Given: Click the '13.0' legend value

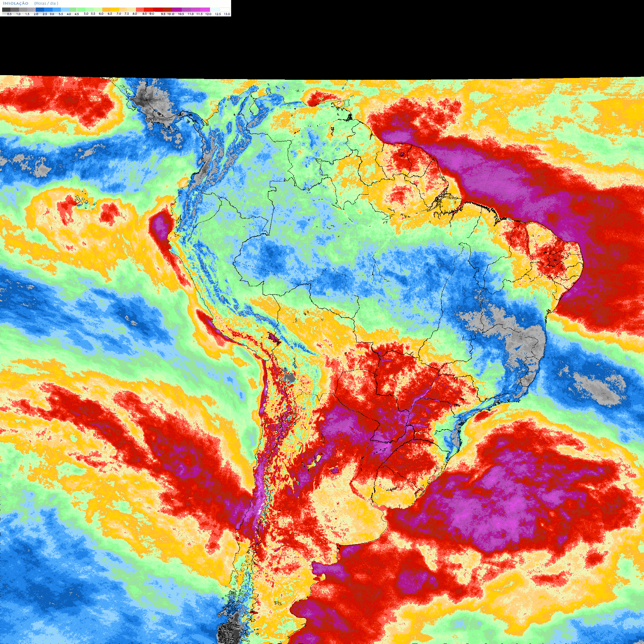Looking at the screenshot, I should click(227, 14).
